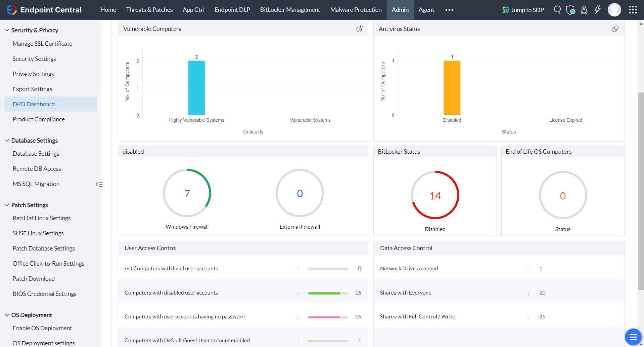Collapse the Database Settings section
Image resolution: width=644 pixels, height=347 pixels.
tap(6, 140)
